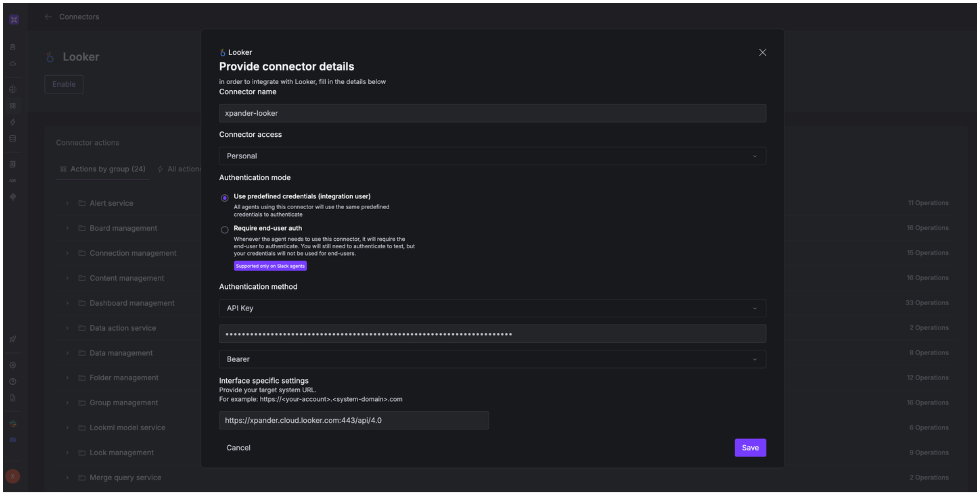Click the help question mark sidebar icon
Screen dimensions: 980x495
[x=13, y=381]
